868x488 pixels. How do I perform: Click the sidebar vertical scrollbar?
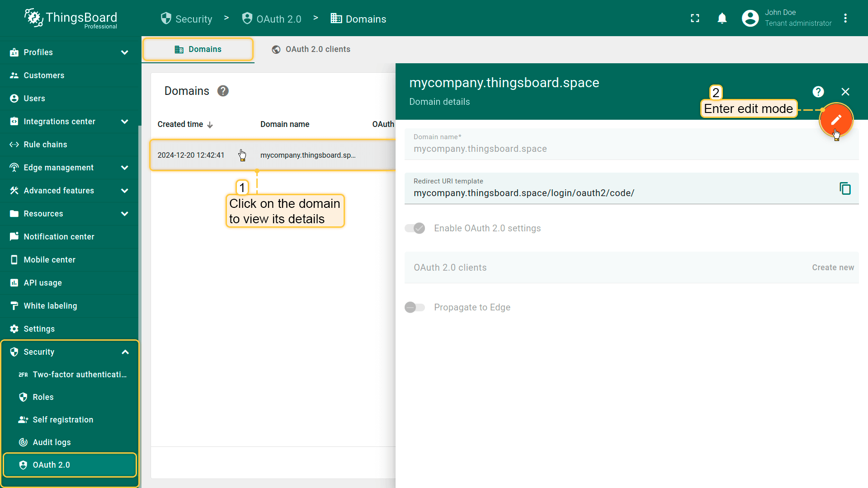click(x=140, y=271)
